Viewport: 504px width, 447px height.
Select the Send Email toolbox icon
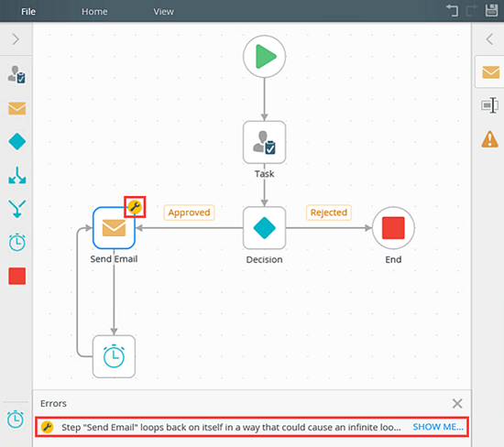(x=17, y=109)
